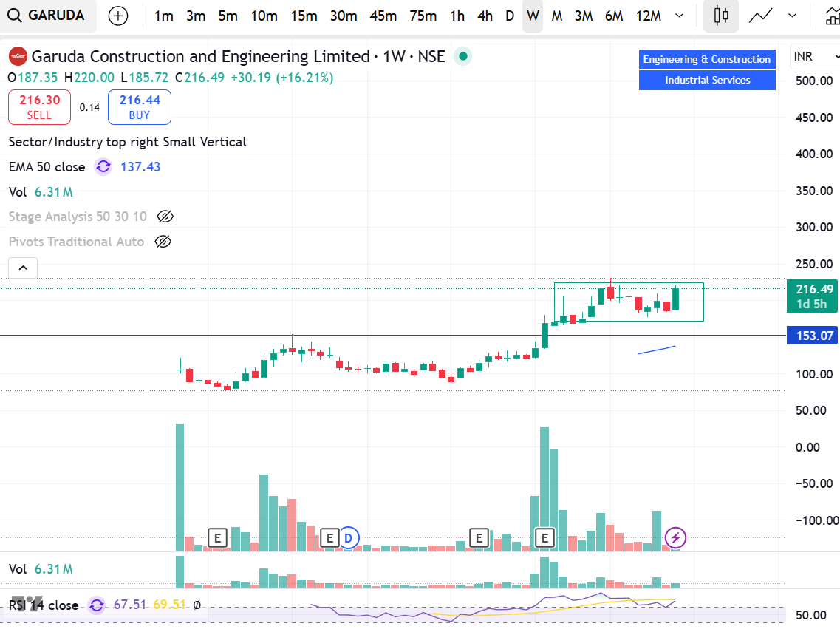The height and width of the screenshot is (632, 840).
Task: Select the W weekly interval
Action: point(533,16)
